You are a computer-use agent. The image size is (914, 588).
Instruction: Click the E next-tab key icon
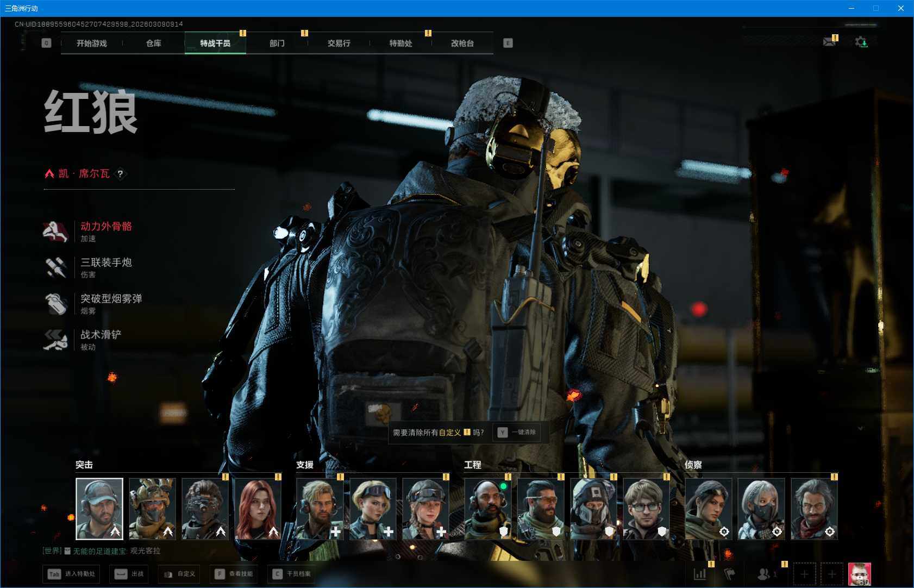508,43
